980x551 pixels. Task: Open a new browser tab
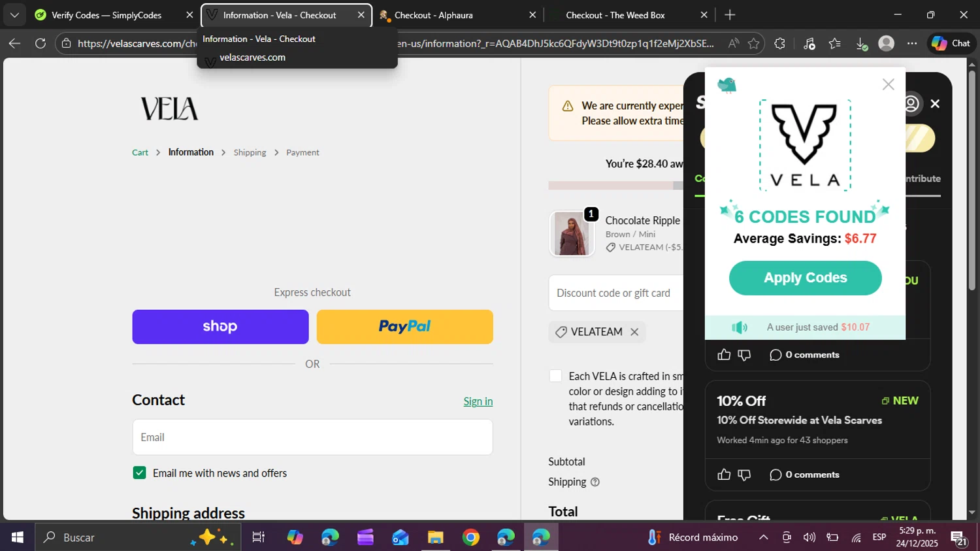730,15
